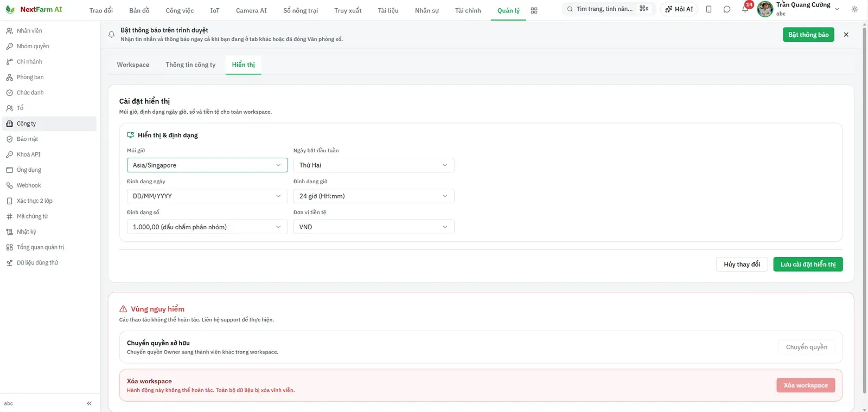Viewport: 868px width, 412px height.
Task: Dismiss the browser notification banner
Action: coord(846,35)
